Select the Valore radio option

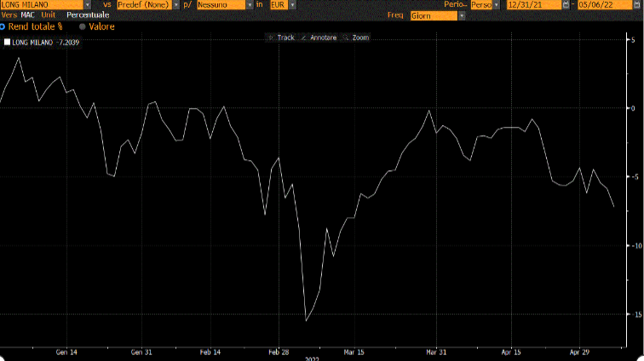pos(83,26)
